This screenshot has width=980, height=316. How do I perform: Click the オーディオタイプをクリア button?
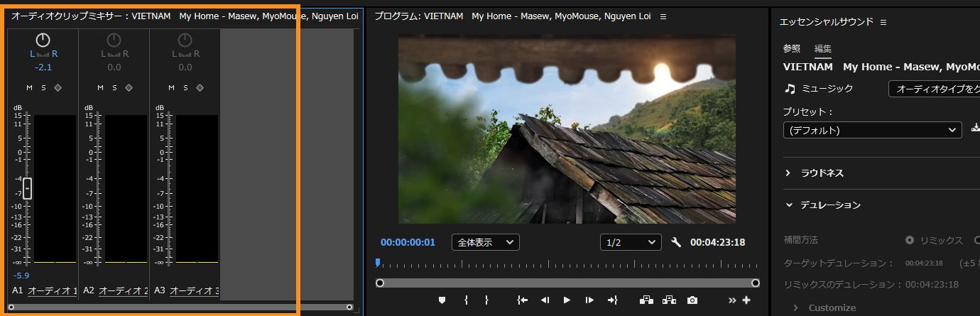(935, 89)
